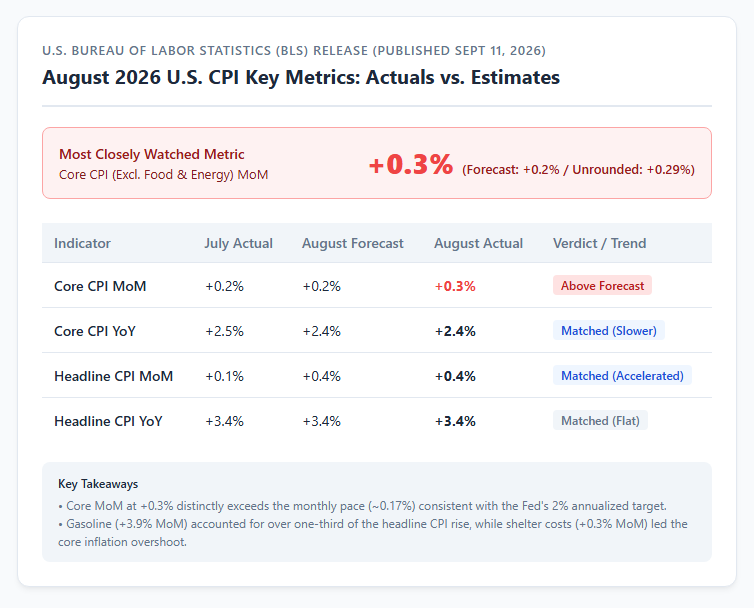
Task: Click the Indicator column header
Action: coord(82,243)
